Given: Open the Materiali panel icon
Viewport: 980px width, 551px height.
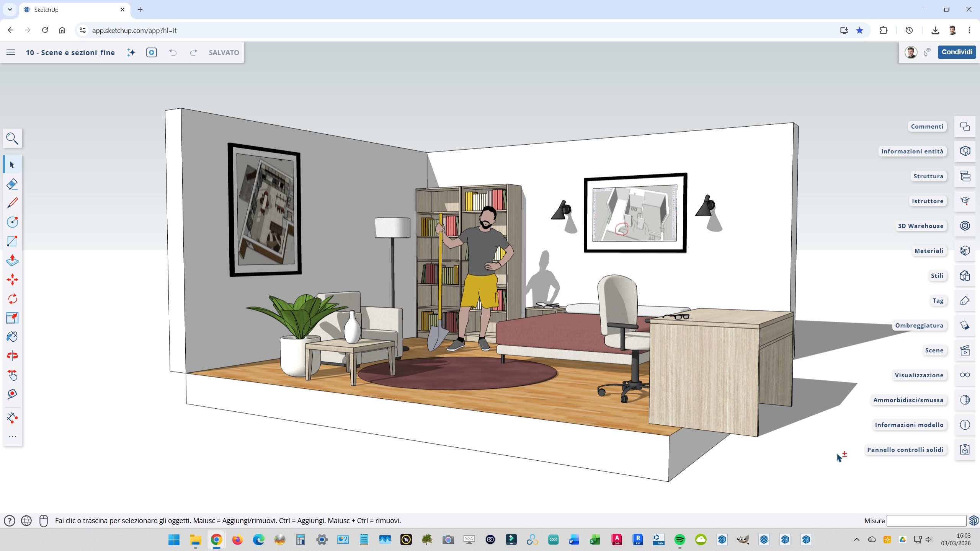Looking at the screenshot, I should tap(965, 251).
